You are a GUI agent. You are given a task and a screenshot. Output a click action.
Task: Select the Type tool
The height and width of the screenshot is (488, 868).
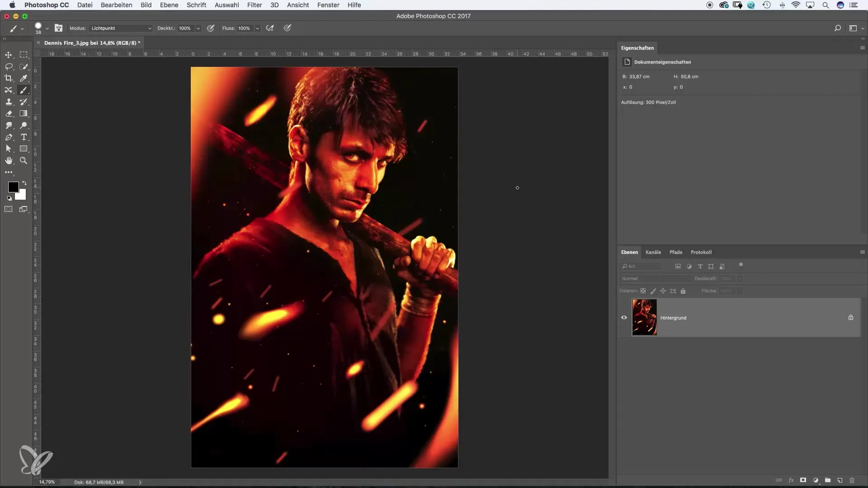point(24,137)
